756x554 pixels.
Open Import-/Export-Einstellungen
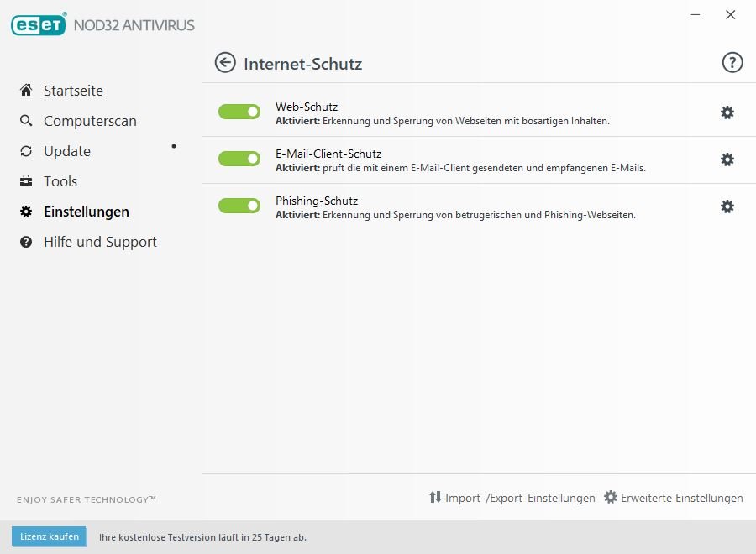click(512, 498)
